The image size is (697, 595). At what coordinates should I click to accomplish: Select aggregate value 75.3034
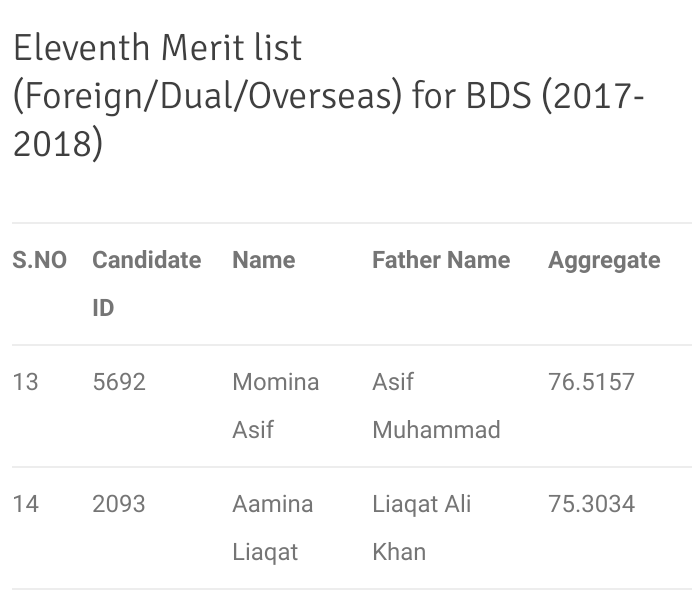tap(591, 504)
